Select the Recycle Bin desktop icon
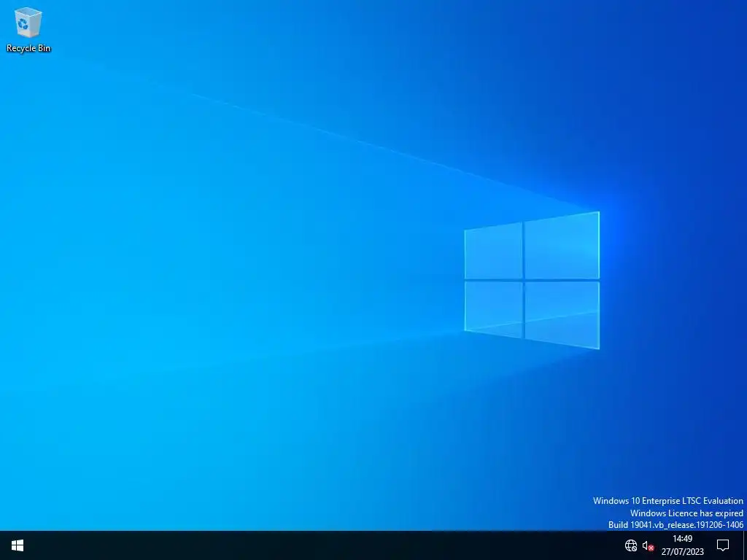747x560 pixels. click(28, 29)
